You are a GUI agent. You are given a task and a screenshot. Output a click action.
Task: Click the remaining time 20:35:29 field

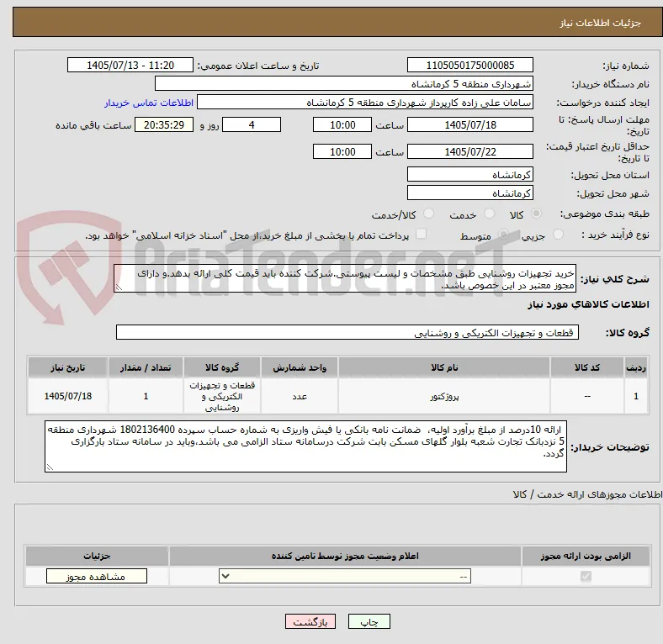click(x=164, y=125)
